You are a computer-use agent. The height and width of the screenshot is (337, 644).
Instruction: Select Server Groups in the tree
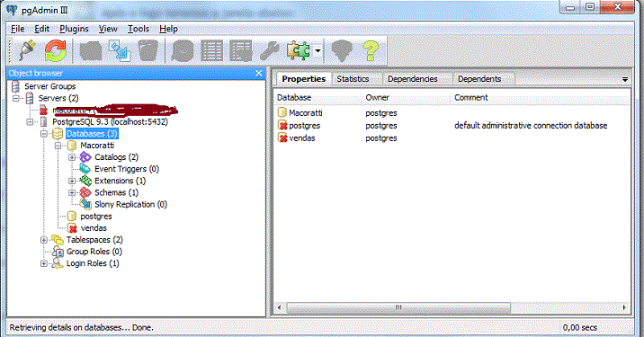pos(49,86)
